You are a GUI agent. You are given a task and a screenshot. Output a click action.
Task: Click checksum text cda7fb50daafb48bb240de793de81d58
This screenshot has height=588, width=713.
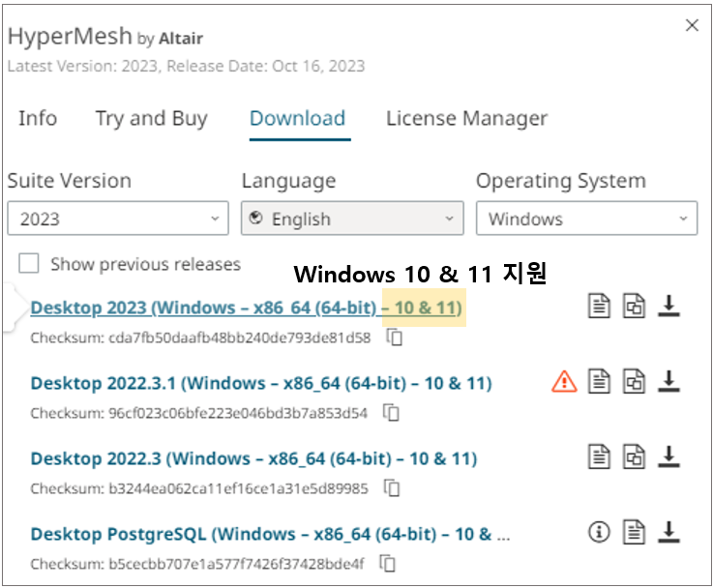pyautogui.click(x=239, y=338)
